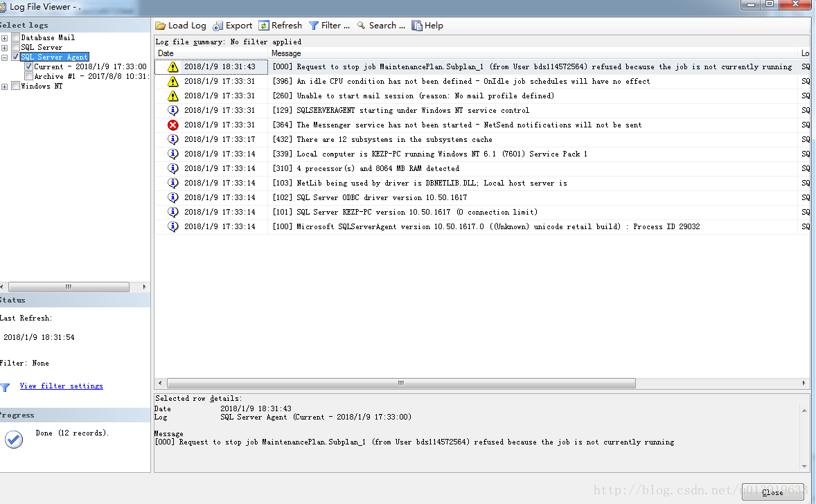Open the View filter settings link
Screen dimensions: 816x504
pyautogui.click(x=61, y=386)
